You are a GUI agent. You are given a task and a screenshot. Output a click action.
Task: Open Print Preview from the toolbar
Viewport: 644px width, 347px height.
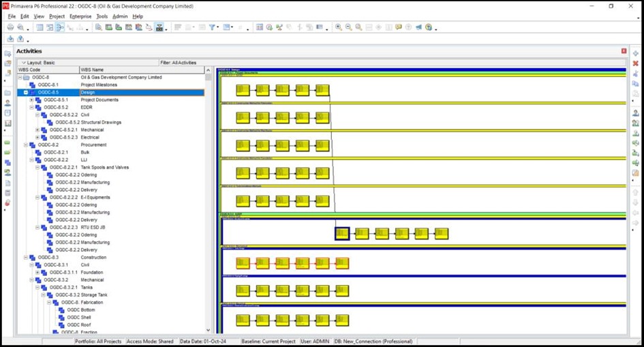20,27
